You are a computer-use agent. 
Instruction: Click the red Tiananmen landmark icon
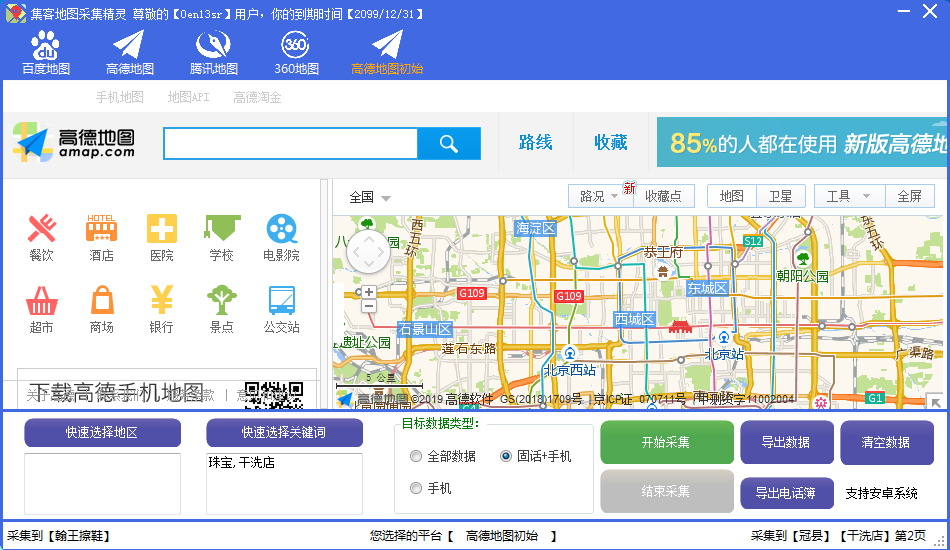pyautogui.click(x=680, y=327)
